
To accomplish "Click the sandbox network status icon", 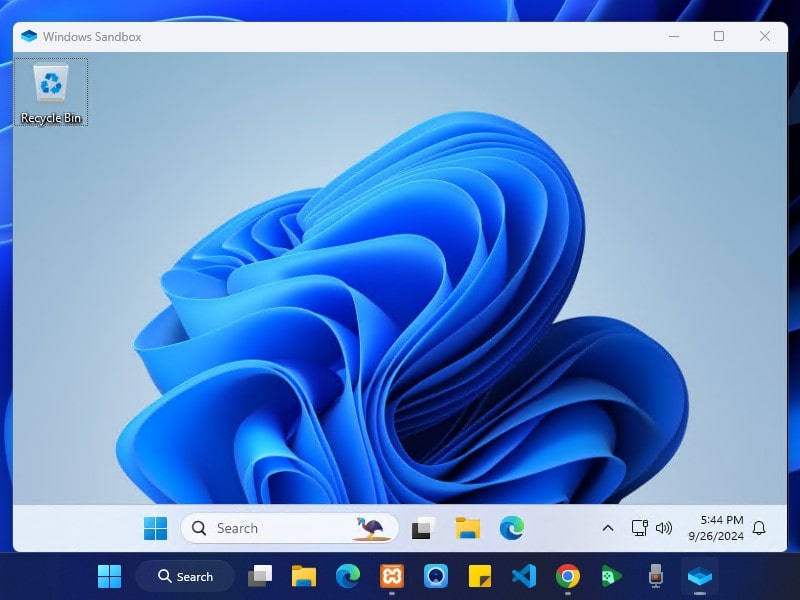I will click(x=640, y=528).
